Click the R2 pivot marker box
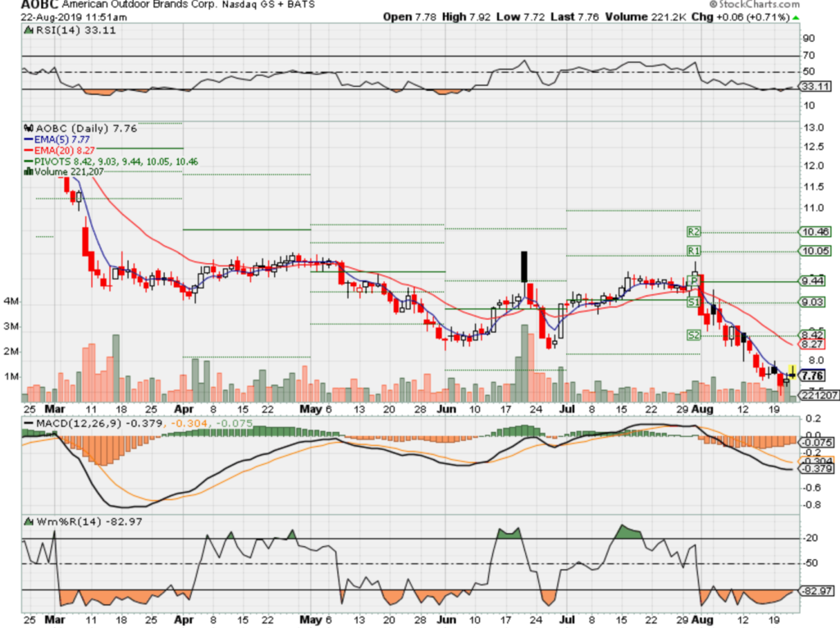The width and height of the screenshot is (840, 628). point(694,232)
